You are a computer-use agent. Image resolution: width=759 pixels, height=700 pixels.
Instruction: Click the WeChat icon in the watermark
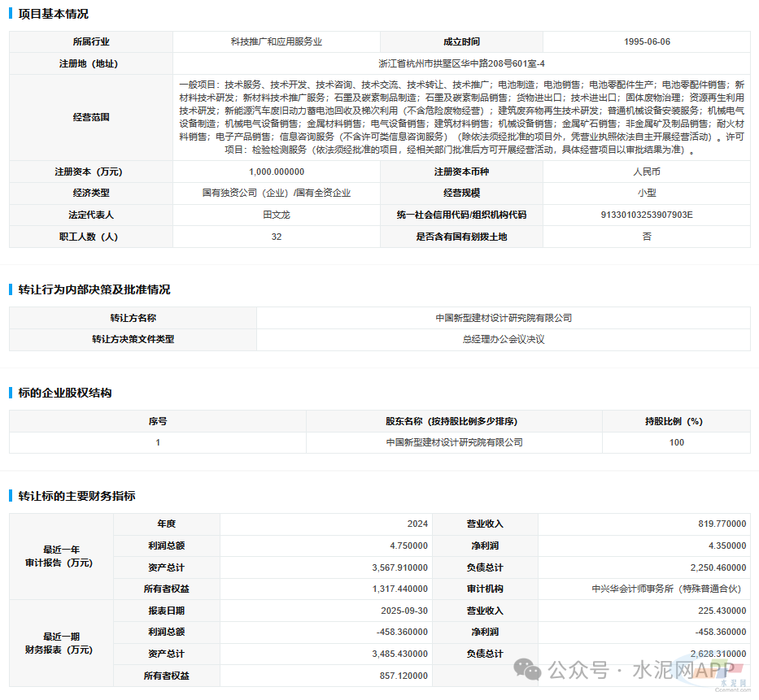pyautogui.click(x=530, y=669)
